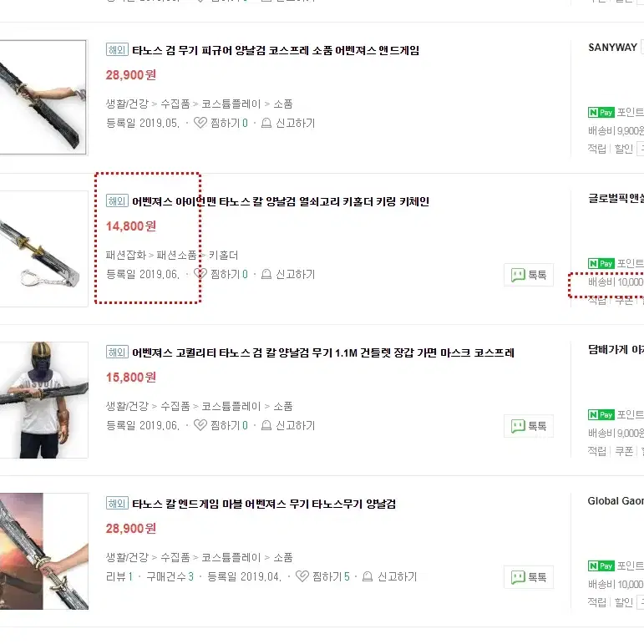The width and height of the screenshot is (644, 644).
Task: Click N Pay badge on the SANYWAY listing
Action: 601,112
